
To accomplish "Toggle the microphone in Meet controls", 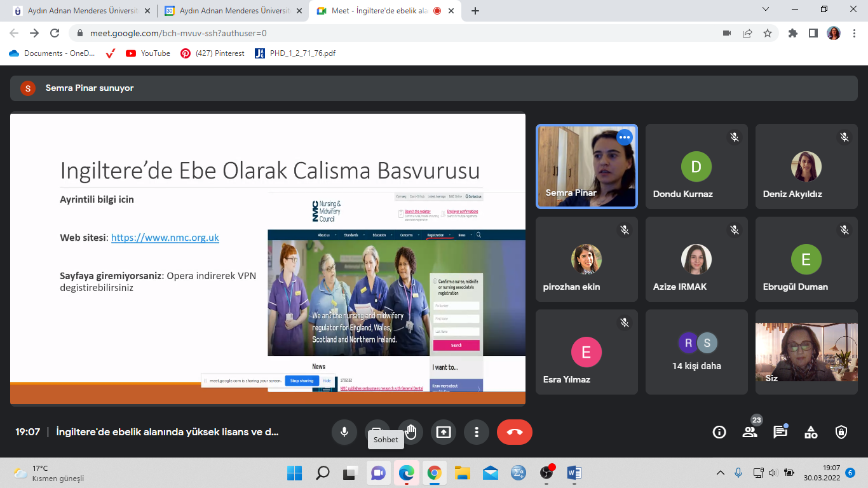I will [x=344, y=432].
